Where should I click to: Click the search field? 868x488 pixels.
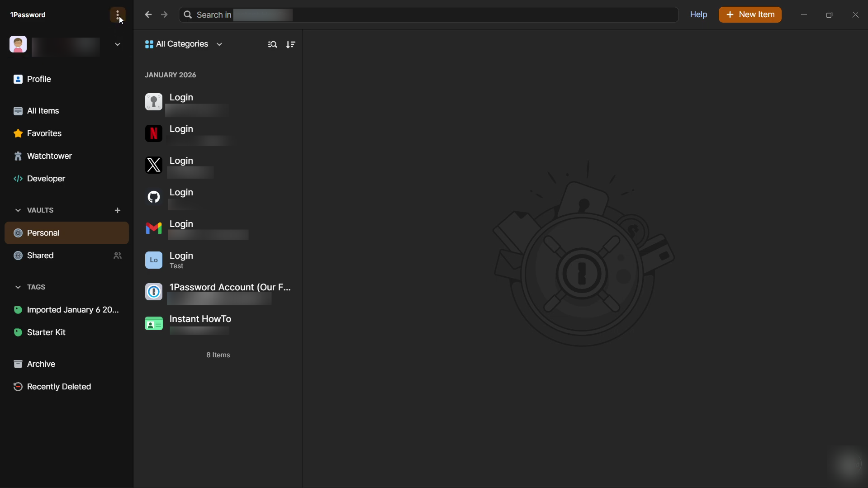coord(428,15)
